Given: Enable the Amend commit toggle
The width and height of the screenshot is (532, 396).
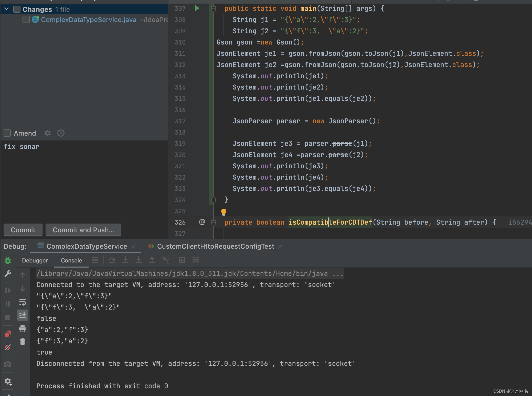Looking at the screenshot, I should coord(7,133).
